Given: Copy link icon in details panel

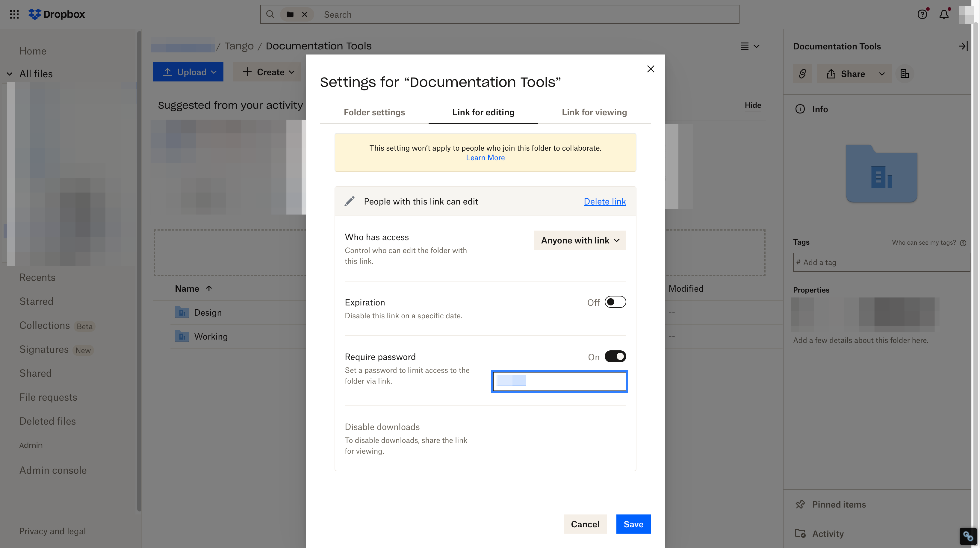Looking at the screenshot, I should pyautogui.click(x=802, y=74).
